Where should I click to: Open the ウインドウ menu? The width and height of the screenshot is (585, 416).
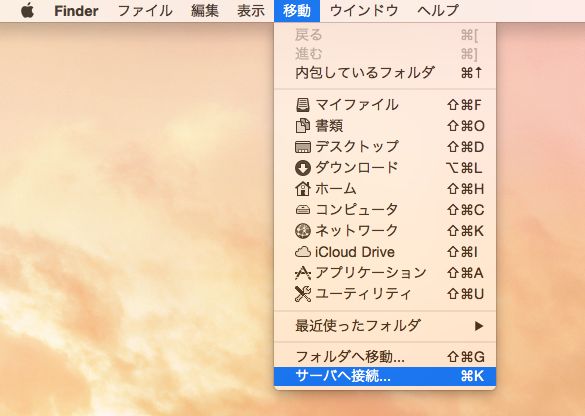(364, 10)
